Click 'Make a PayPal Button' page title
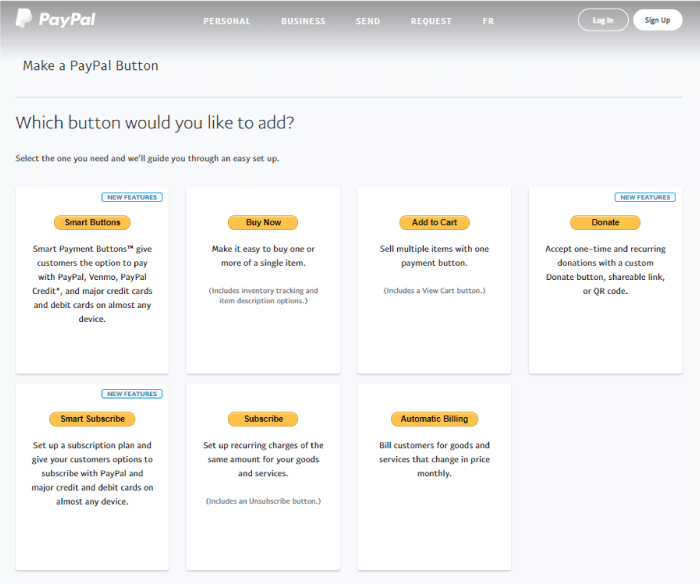 click(91, 66)
